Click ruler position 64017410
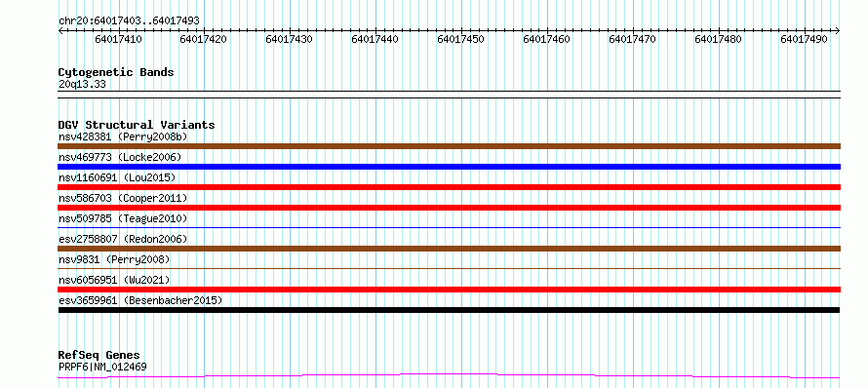This screenshot has width=868, height=388. pyautogui.click(x=118, y=39)
